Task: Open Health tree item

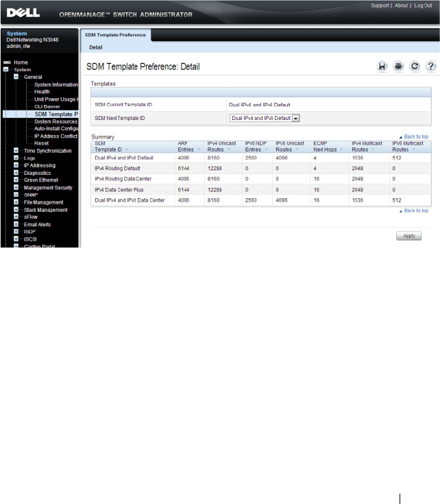Action: coord(42,92)
